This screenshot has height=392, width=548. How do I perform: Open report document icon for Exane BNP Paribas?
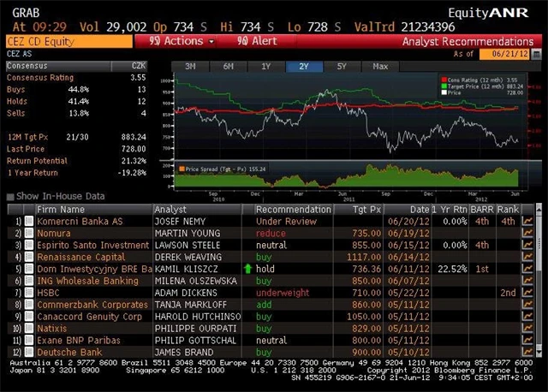(x=29, y=340)
